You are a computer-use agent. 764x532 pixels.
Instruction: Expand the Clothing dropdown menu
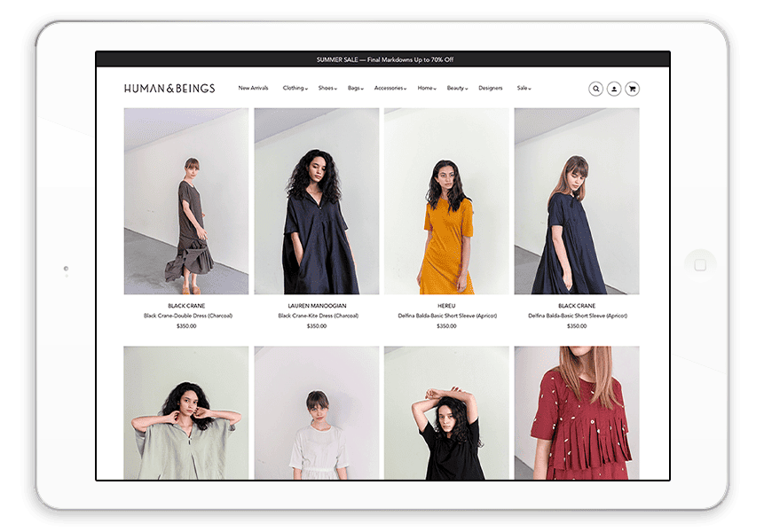pos(295,89)
